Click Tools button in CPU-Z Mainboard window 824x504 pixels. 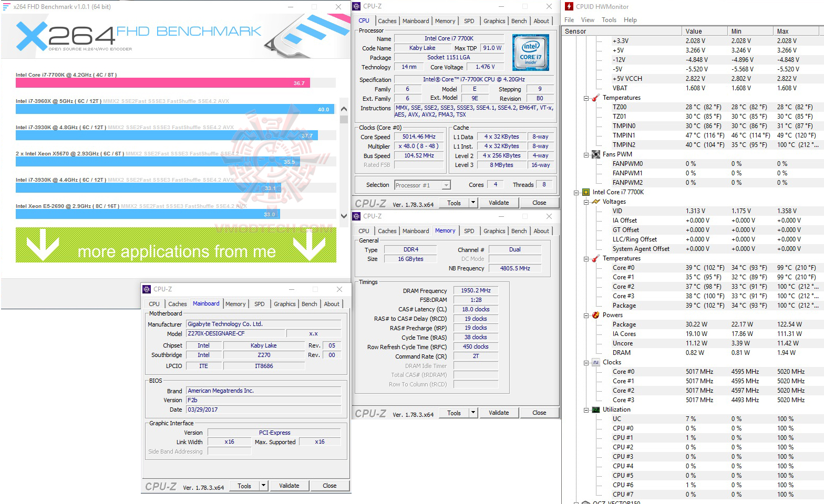244,486
